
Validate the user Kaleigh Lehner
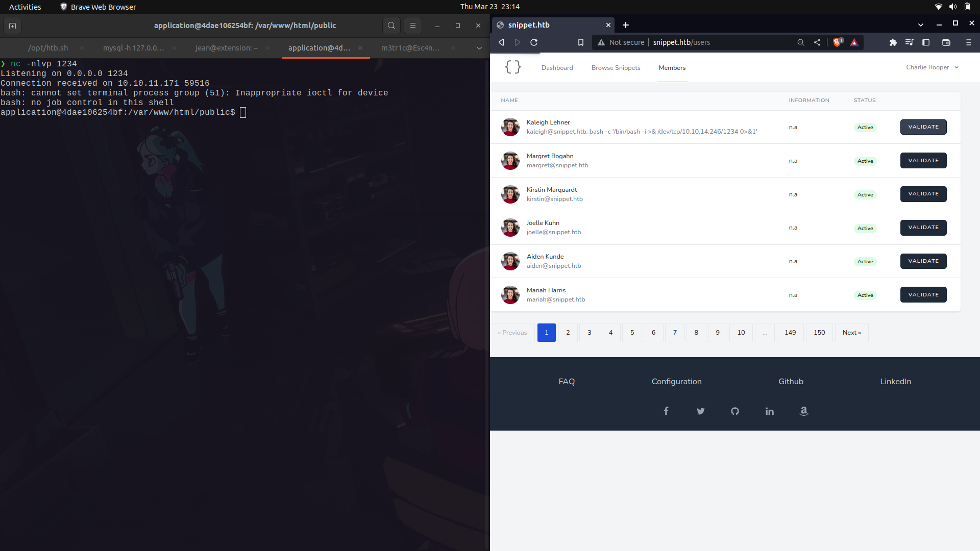[923, 127]
